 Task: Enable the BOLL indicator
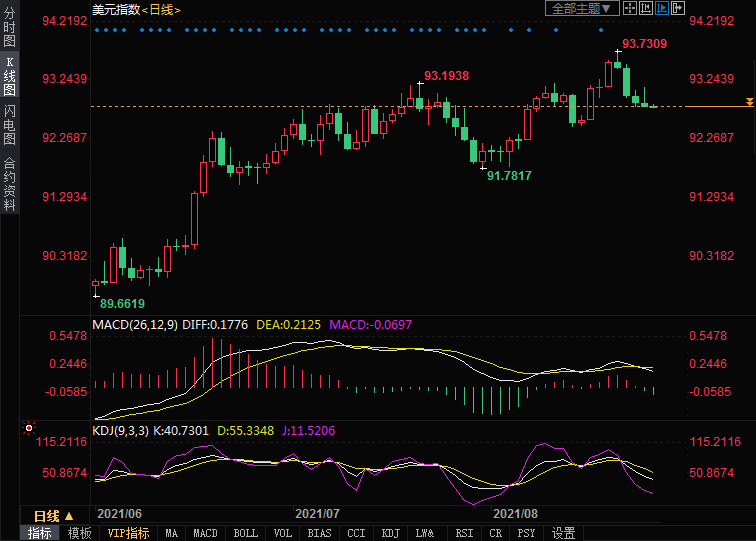coord(245,533)
